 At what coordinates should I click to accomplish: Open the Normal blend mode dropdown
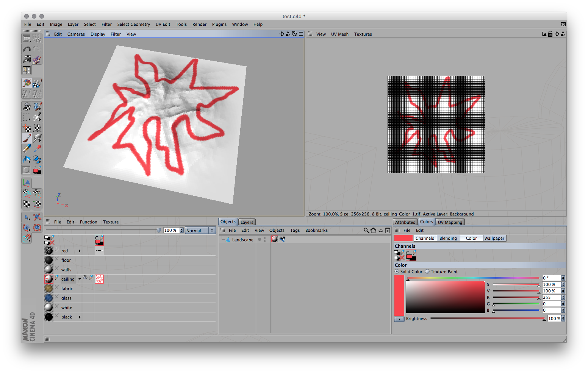(200, 230)
